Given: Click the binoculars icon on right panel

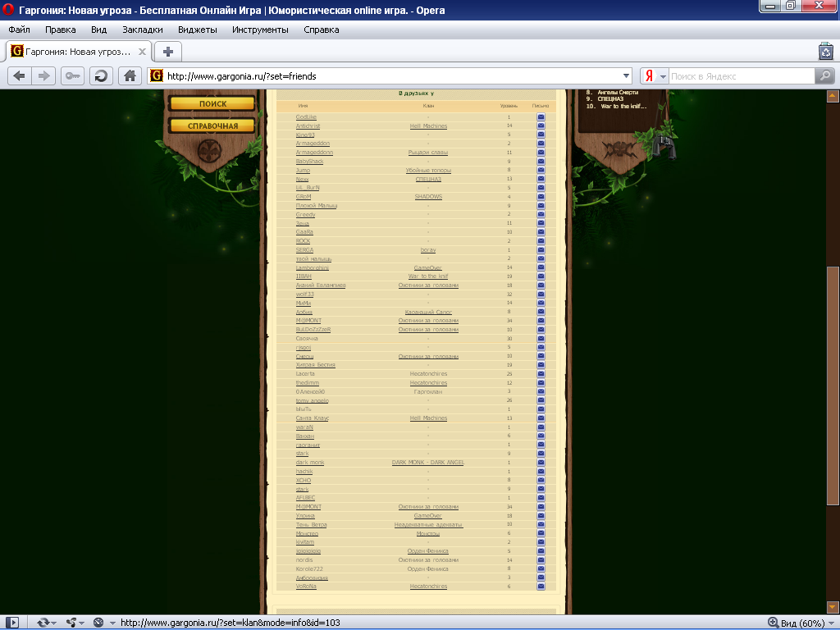Looking at the screenshot, I should click(x=663, y=146).
